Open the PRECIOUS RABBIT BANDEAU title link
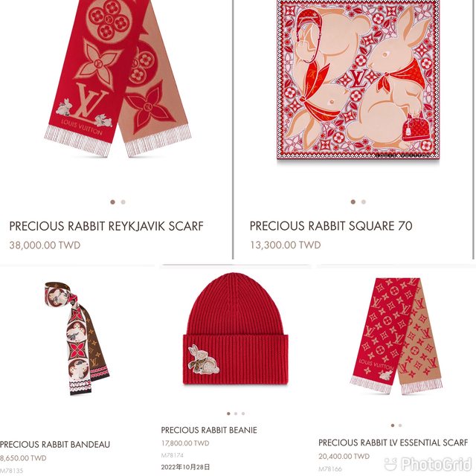This screenshot has height=476, width=476. (x=55, y=445)
